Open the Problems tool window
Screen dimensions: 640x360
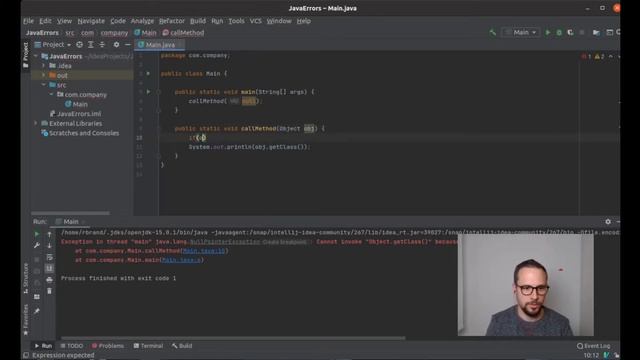point(108,346)
